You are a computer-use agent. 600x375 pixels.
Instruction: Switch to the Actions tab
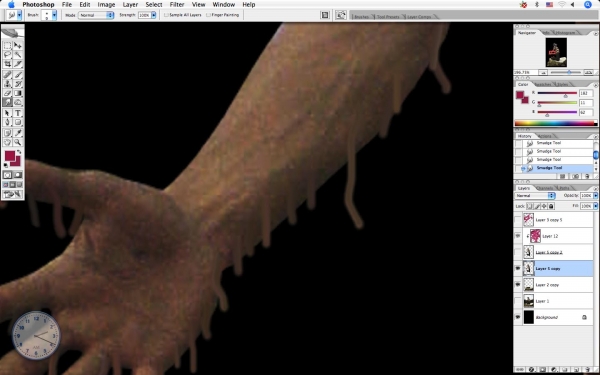coord(545,136)
